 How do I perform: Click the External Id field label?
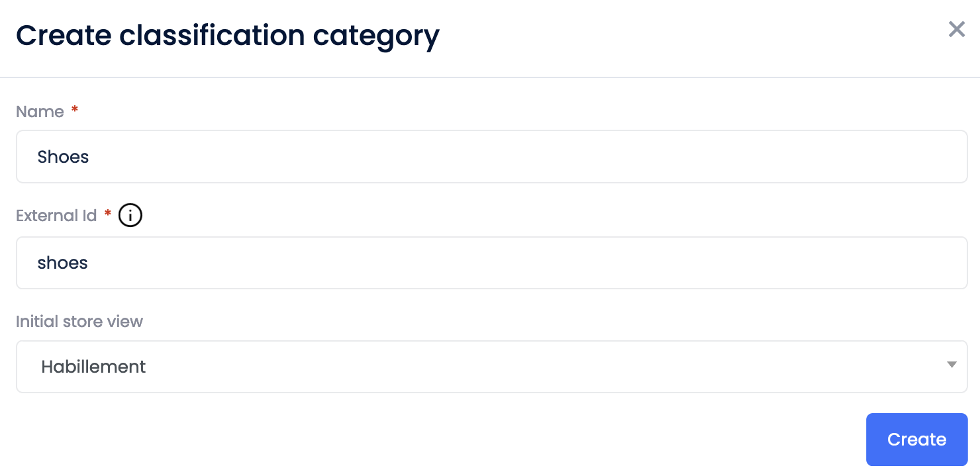[x=56, y=215]
